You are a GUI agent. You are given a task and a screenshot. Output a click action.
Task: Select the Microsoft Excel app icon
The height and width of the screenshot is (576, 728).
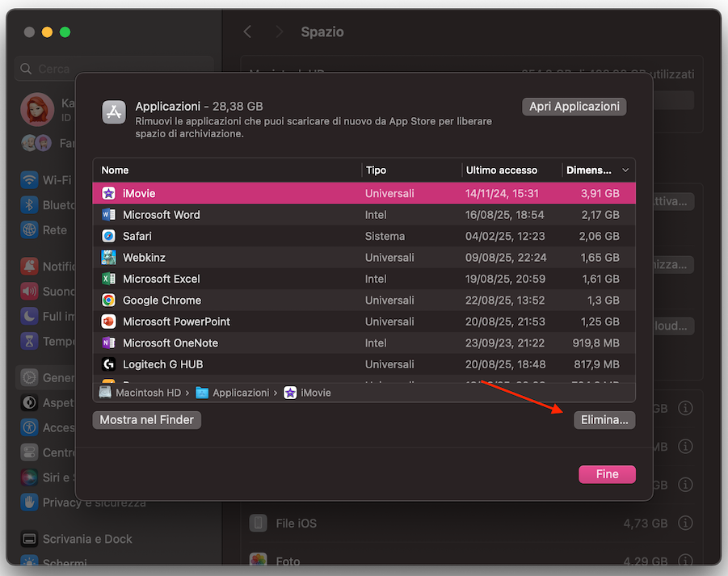coord(107,277)
